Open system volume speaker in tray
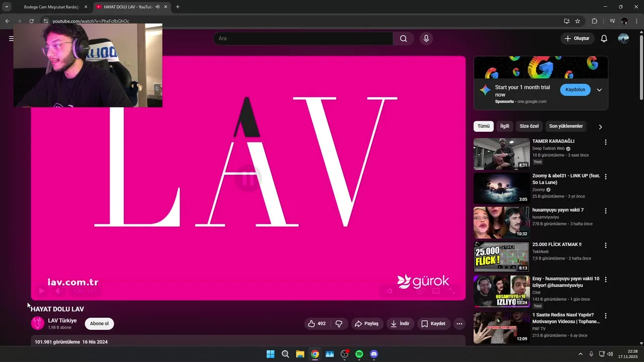Image resolution: width=644 pixels, height=362 pixels. (x=610, y=354)
